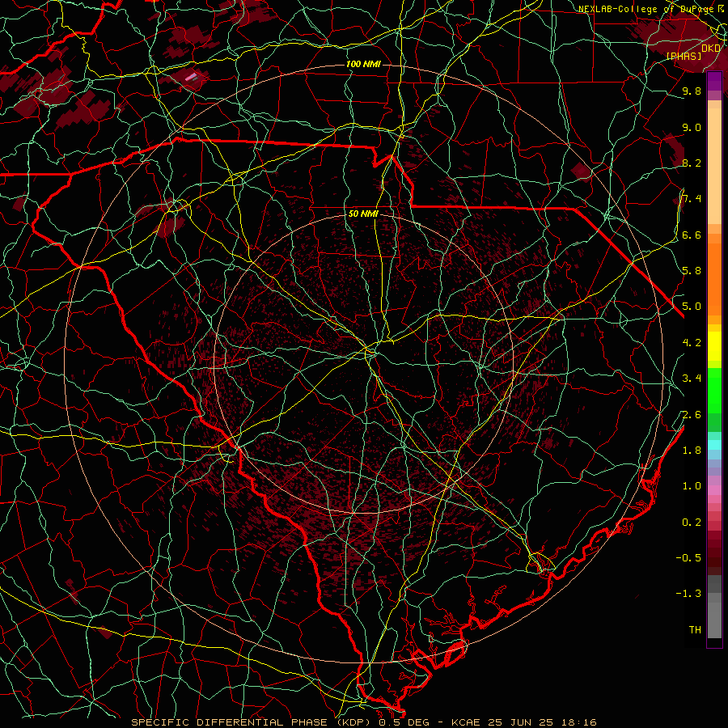Click the "25 JUN 25" date in the caption
728x728 pixels.
520,722
